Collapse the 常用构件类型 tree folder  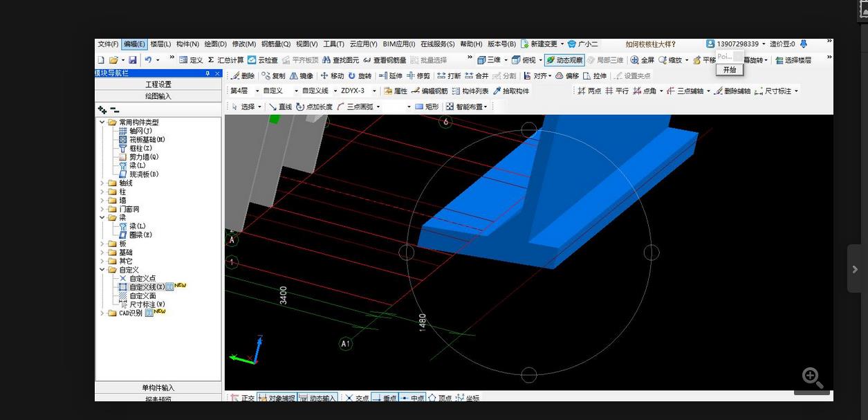[x=102, y=122]
